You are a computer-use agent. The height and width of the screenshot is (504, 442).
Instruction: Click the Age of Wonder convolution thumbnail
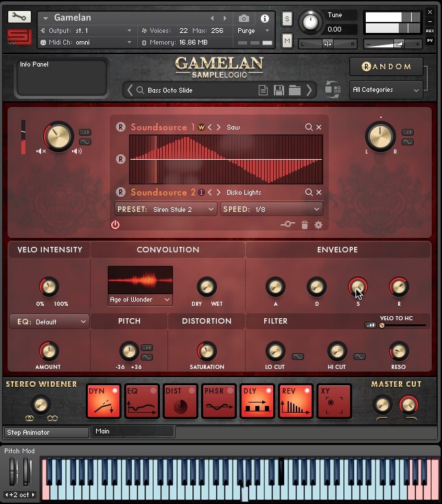click(x=140, y=280)
